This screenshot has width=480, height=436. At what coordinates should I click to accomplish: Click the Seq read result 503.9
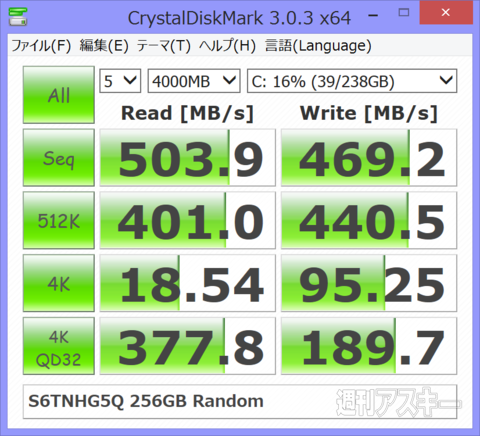[x=188, y=157]
